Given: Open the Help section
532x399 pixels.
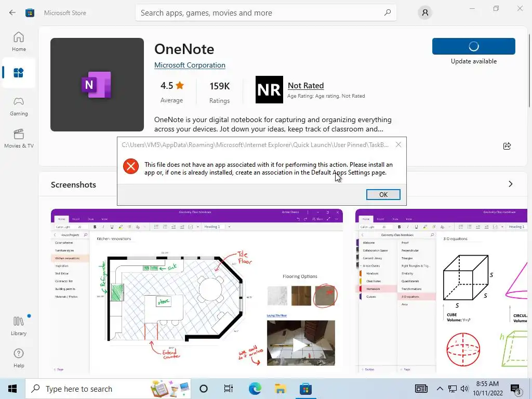Looking at the screenshot, I should [19, 358].
